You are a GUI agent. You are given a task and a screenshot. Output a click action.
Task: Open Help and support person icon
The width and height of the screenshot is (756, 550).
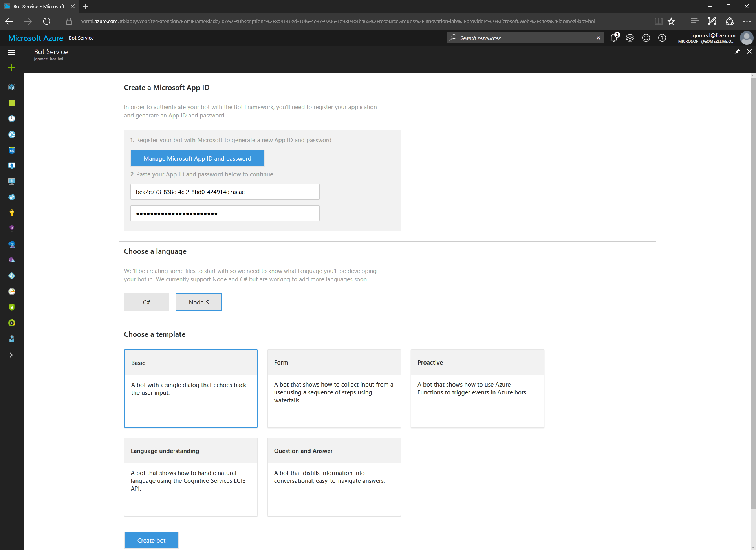12,339
